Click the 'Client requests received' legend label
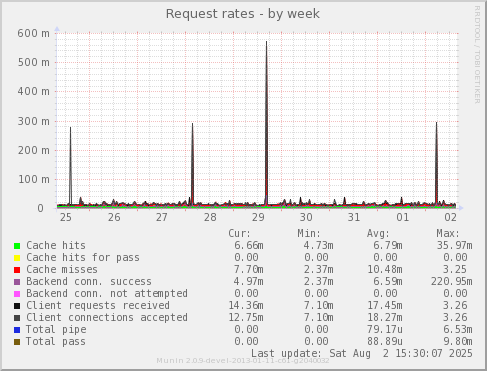The width and height of the screenshot is (487, 371). [98, 305]
